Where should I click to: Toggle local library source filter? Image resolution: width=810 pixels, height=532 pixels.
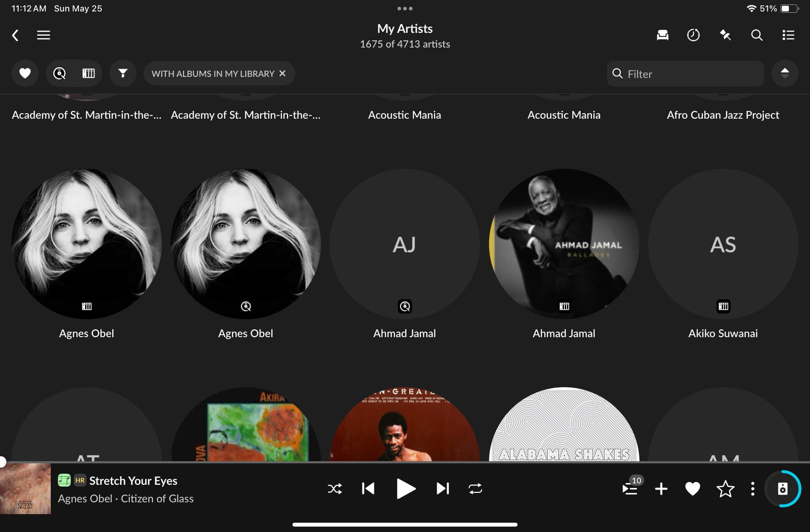tap(88, 73)
